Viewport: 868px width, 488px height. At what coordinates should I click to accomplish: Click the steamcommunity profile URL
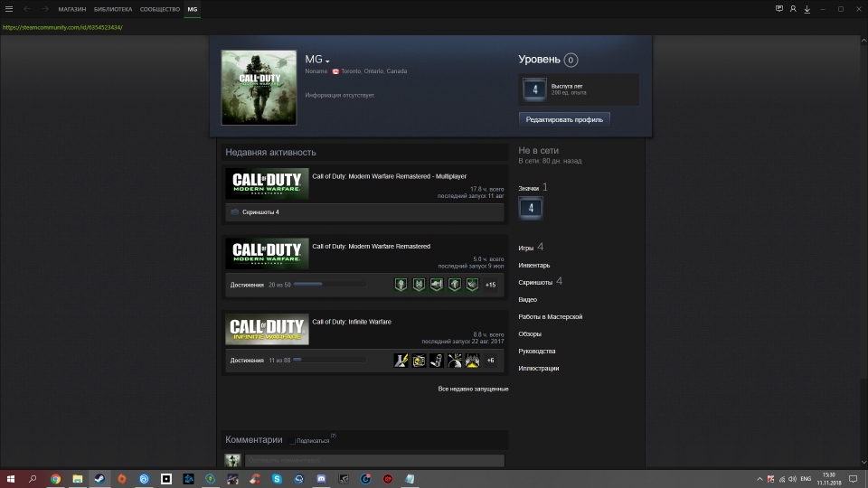pos(62,27)
